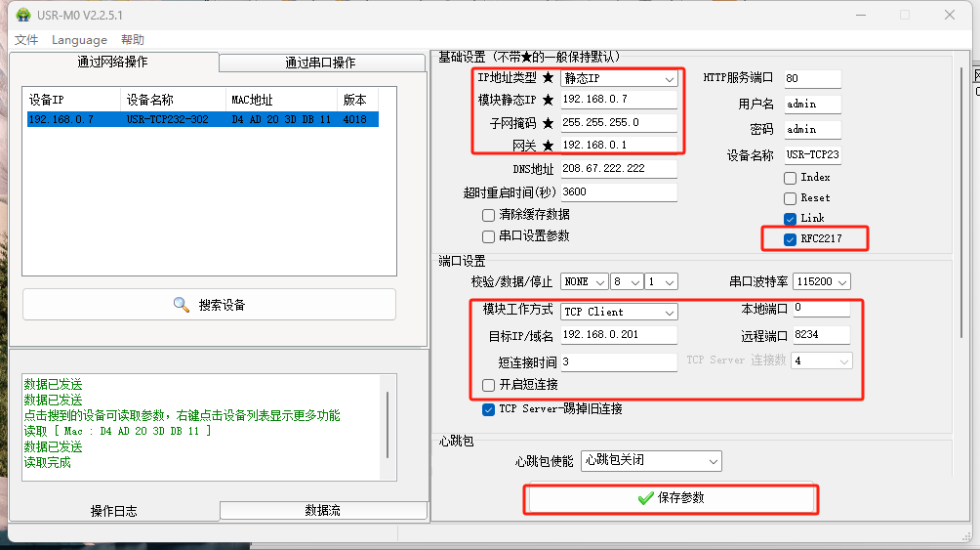
Task: Click the 设备IP column header
Action: 73,100
